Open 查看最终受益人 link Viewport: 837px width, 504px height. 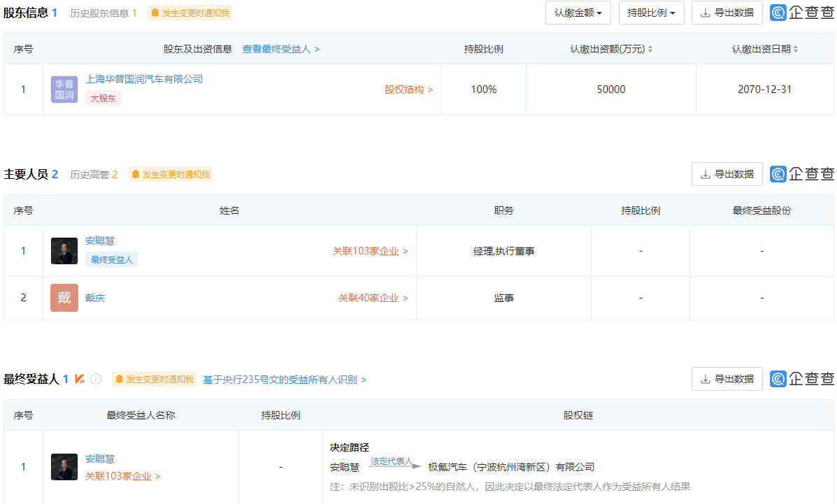[x=280, y=49]
